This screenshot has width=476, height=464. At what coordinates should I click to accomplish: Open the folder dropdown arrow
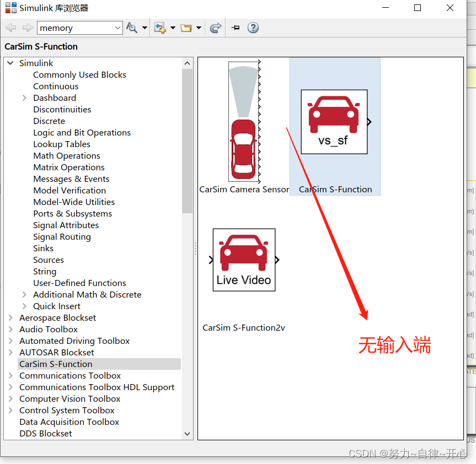coord(199,28)
